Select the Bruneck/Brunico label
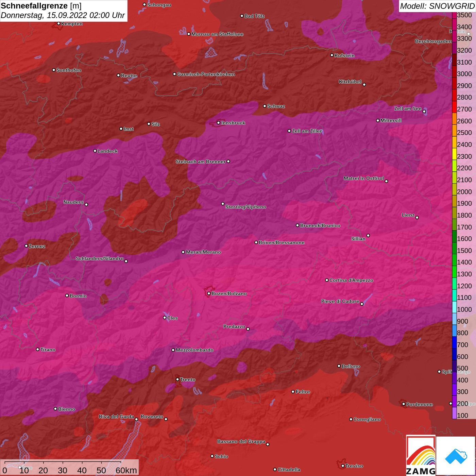The width and height of the screenshot is (476, 476). pyautogui.click(x=320, y=225)
